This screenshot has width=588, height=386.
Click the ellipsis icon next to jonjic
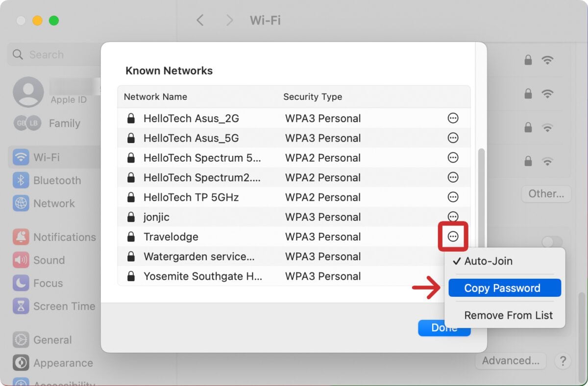pos(453,217)
